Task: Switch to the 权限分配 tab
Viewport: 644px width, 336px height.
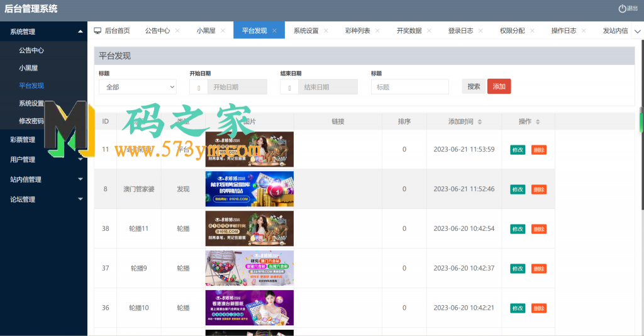Action: click(x=512, y=31)
